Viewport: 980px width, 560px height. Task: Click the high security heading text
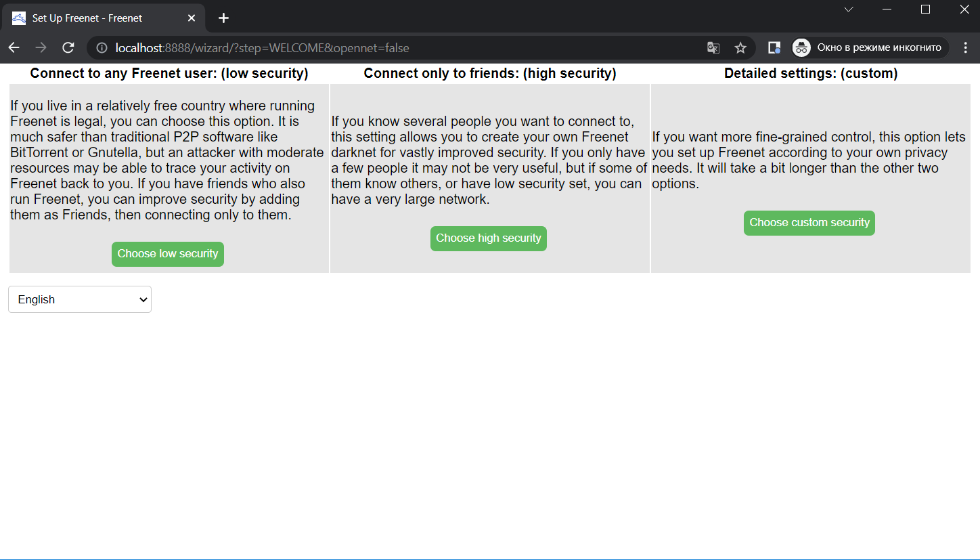pos(490,73)
